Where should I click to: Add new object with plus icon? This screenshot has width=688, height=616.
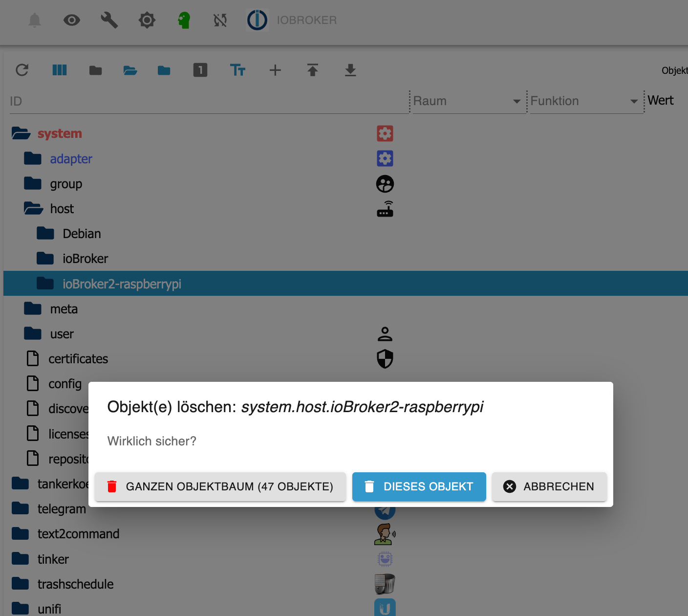(x=275, y=70)
